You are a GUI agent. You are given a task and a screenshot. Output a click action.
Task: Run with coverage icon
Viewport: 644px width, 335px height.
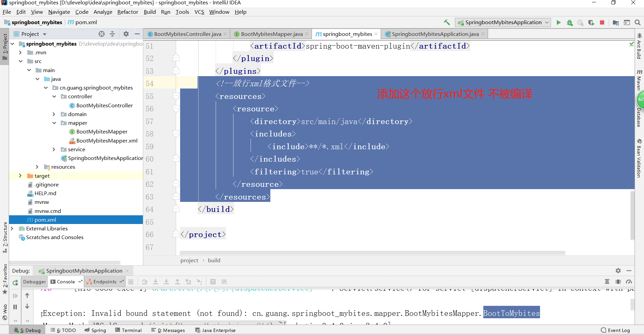pyautogui.click(x=591, y=22)
